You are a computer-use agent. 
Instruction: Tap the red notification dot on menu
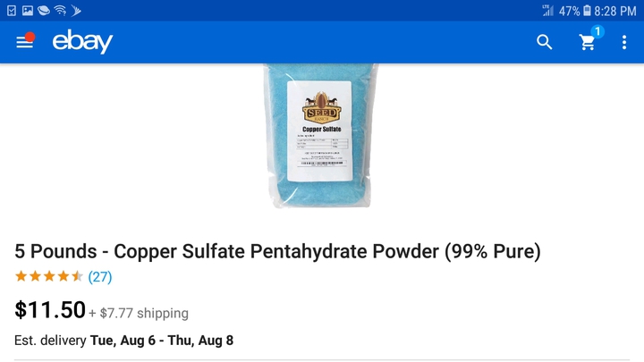click(30, 37)
